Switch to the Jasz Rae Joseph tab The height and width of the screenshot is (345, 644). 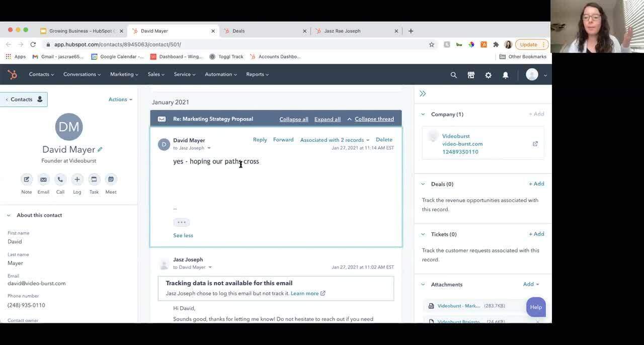357,31
